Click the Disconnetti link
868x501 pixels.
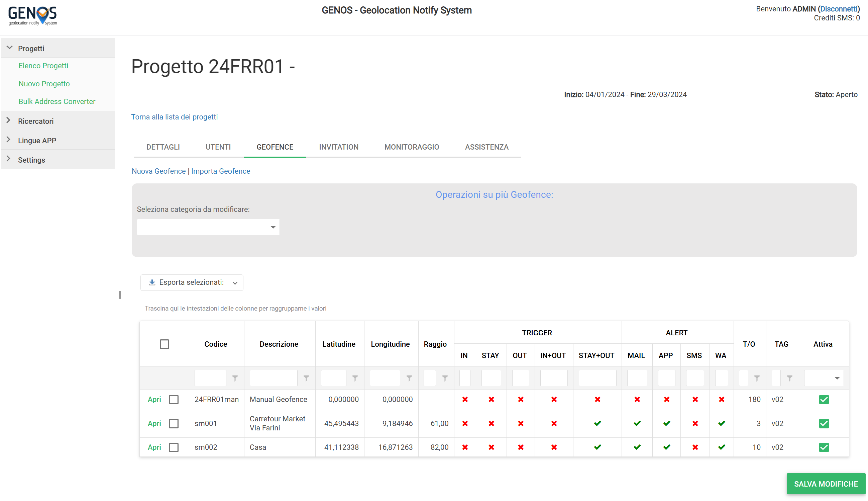coord(839,9)
